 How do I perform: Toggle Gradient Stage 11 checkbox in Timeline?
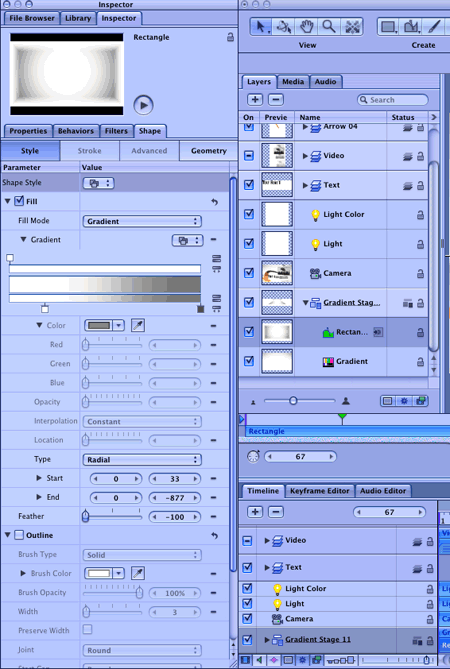[x=247, y=640]
